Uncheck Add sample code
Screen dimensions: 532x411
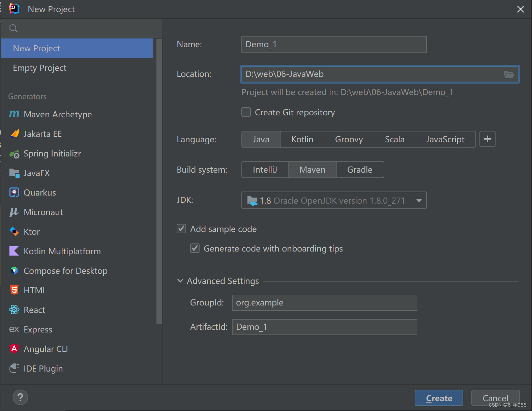[x=181, y=229]
